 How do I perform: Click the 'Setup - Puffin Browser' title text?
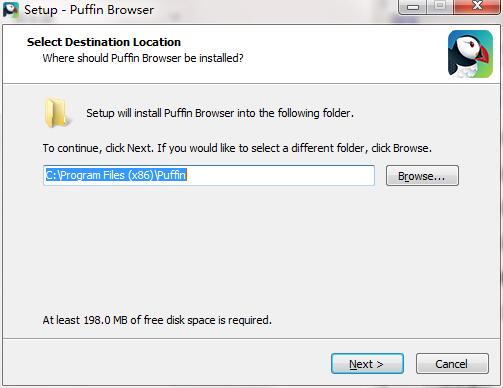pyautogui.click(x=89, y=10)
